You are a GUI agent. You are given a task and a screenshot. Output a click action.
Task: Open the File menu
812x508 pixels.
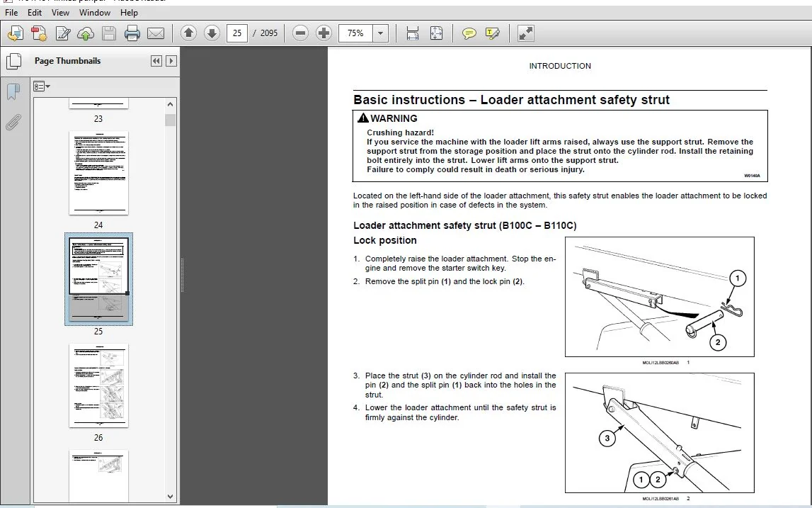click(11, 13)
